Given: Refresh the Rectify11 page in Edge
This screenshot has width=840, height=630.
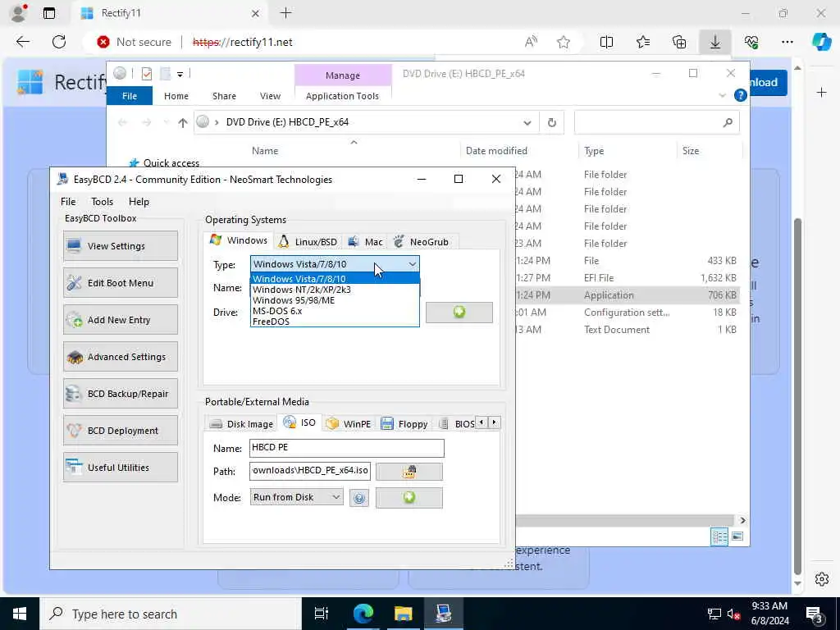Looking at the screenshot, I should coord(59,42).
